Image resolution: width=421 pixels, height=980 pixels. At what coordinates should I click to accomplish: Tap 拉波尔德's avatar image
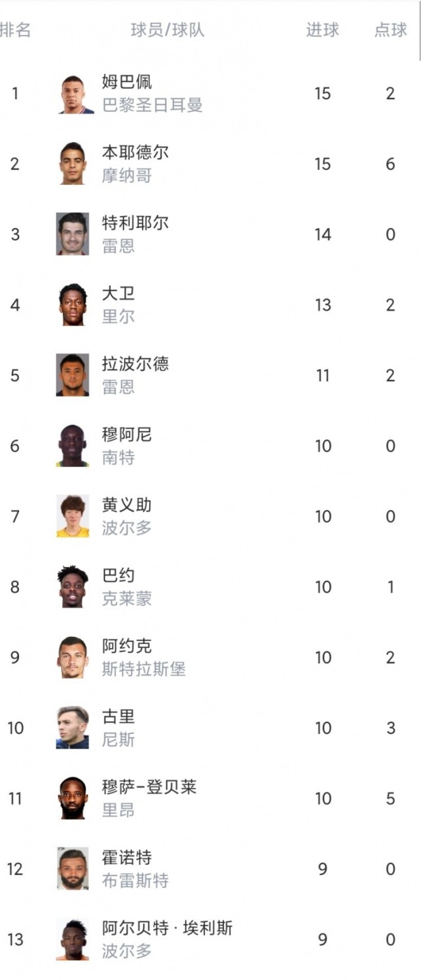pyautogui.click(x=72, y=375)
